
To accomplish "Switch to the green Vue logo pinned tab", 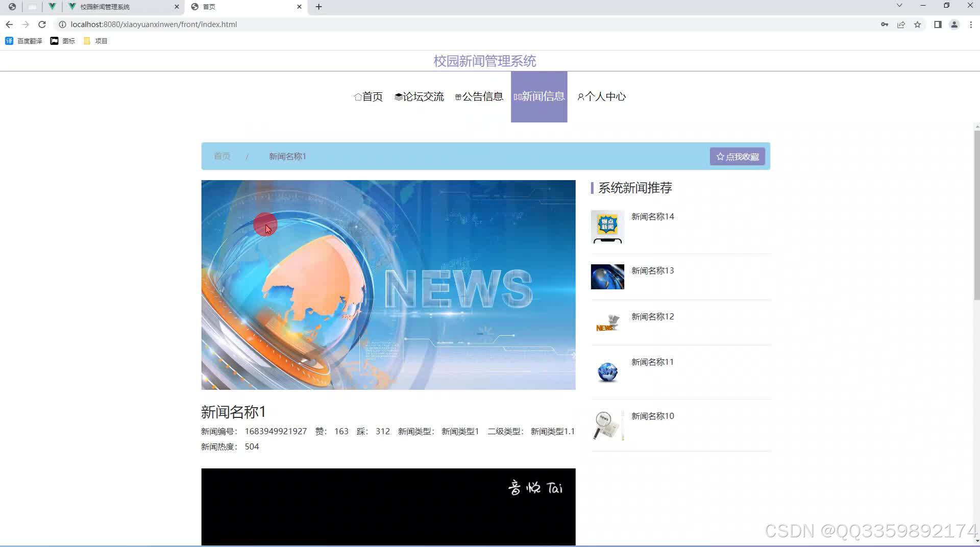I will [x=52, y=7].
